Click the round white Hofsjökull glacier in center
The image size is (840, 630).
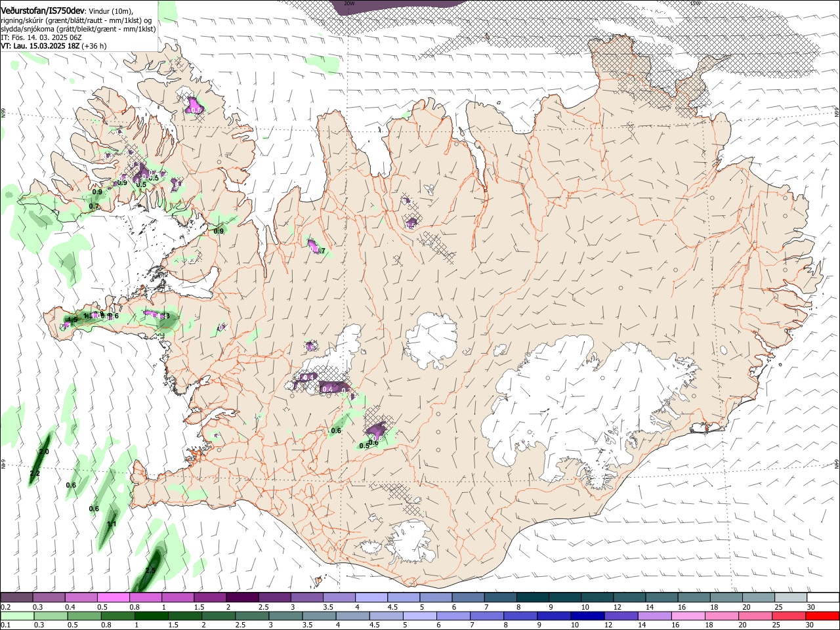coord(432,340)
